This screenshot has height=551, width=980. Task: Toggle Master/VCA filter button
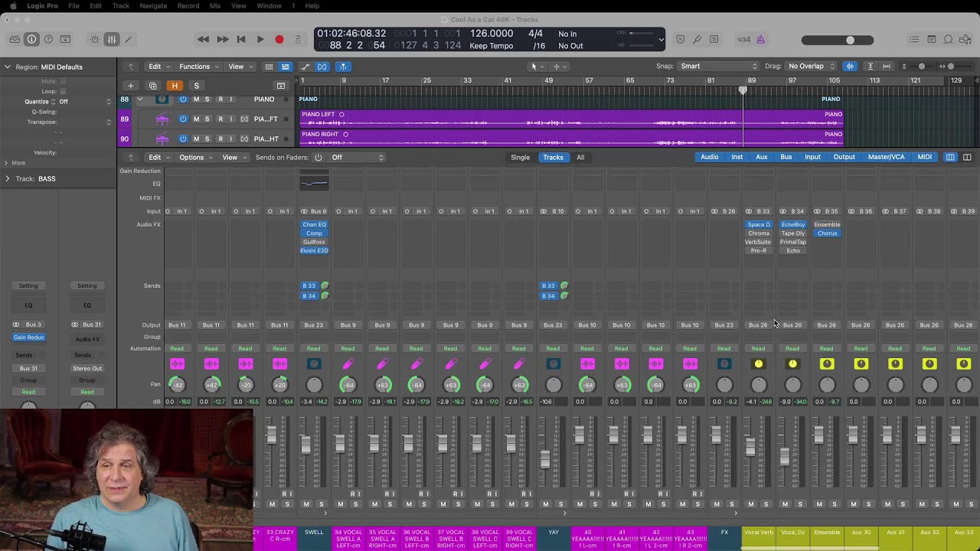(x=886, y=158)
